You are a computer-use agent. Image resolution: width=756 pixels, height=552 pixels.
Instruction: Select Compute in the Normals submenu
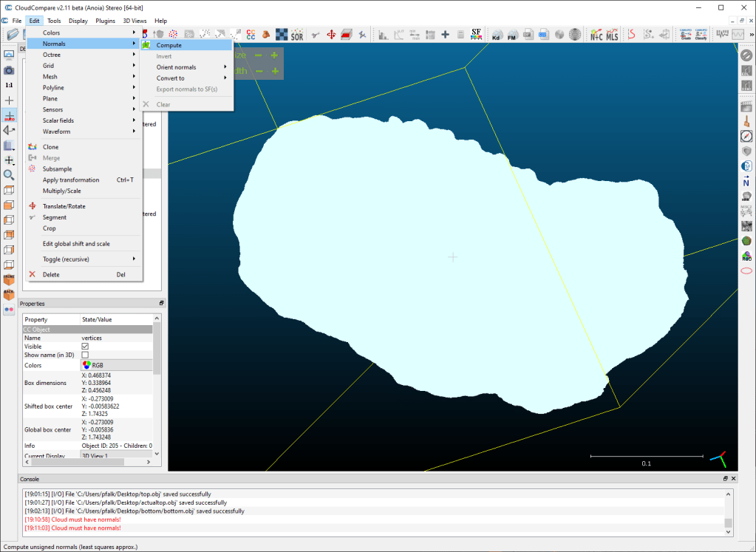[x=168, y=45]
